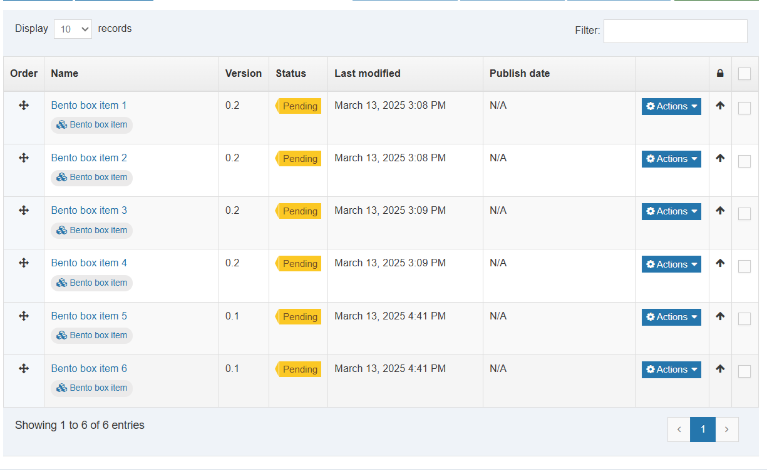Click the up arrow for Bento box item 2
This screenshot has height=472, width=767.
tap(720, 158)
